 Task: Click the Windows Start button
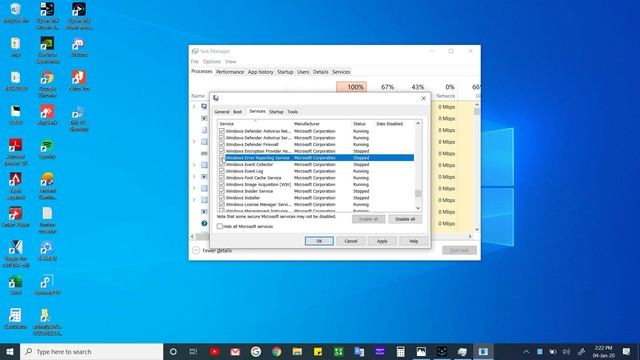pos(10,351)
